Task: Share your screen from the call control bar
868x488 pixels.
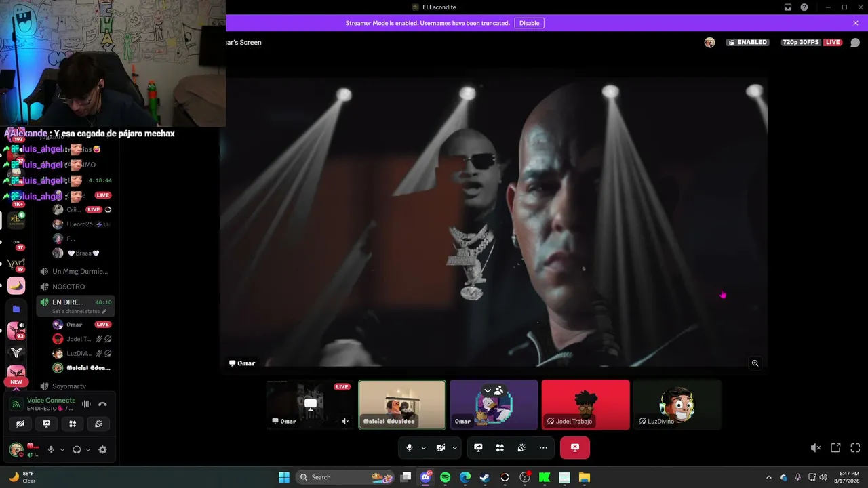Action: point(478,448)
